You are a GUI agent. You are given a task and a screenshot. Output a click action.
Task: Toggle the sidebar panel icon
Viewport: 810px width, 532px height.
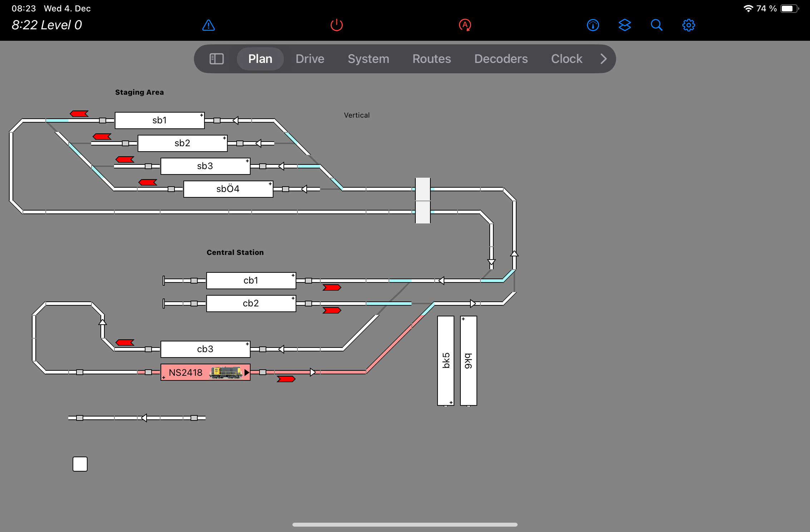pyautogui.click(x=216, y=59)
